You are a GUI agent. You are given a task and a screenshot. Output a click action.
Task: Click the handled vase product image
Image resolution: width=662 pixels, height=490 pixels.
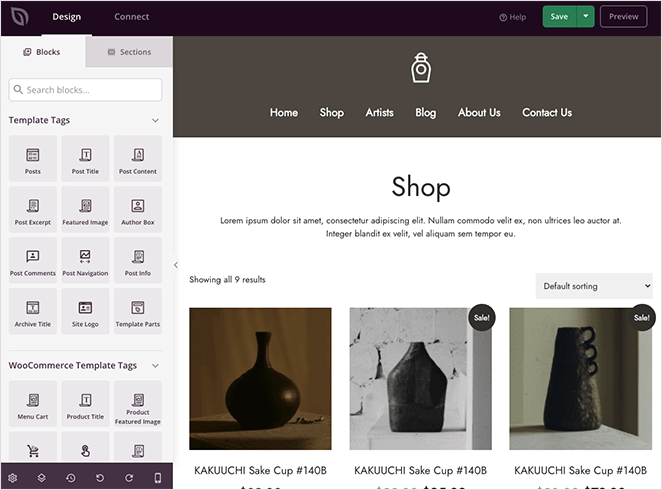click(x=581, y=379)
